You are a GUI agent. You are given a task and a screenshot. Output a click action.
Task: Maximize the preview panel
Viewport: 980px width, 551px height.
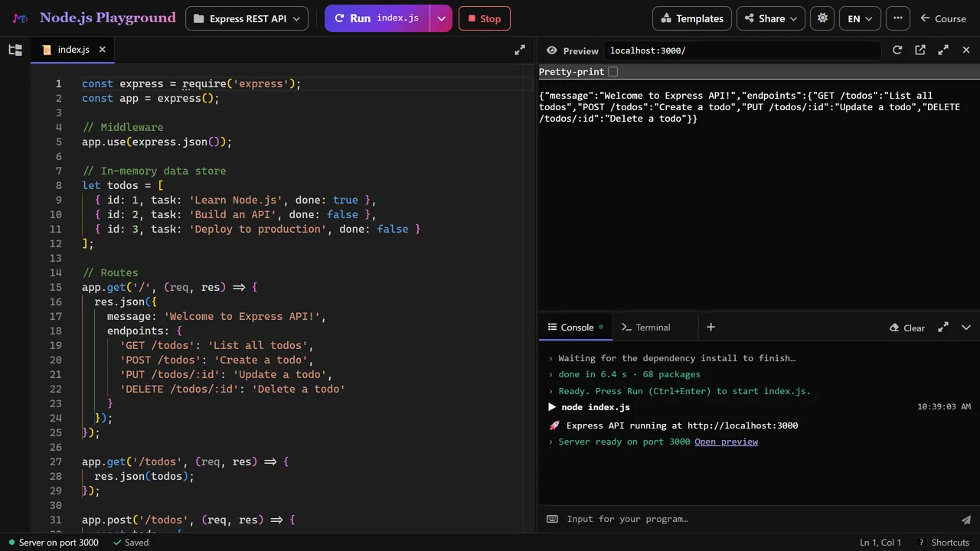943,50
